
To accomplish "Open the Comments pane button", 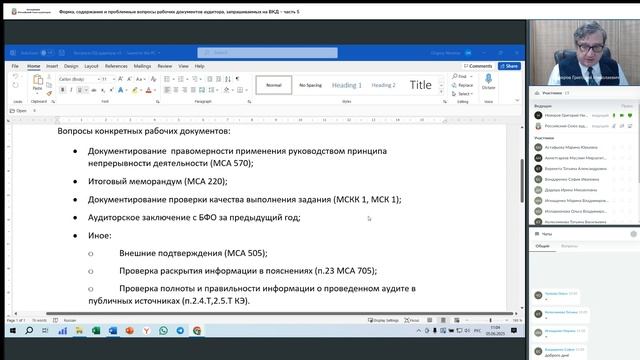I will tap(478, 66).
